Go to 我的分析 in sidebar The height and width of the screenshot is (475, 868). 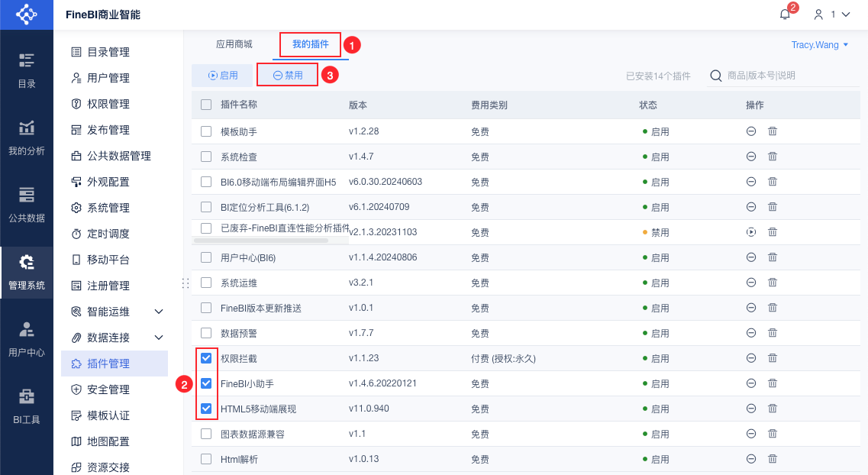[27, 138]
